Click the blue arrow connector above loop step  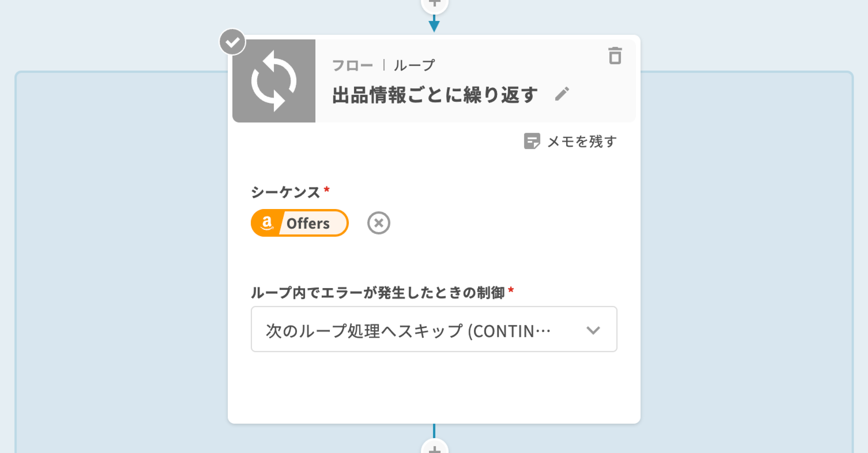click(434, 24)
